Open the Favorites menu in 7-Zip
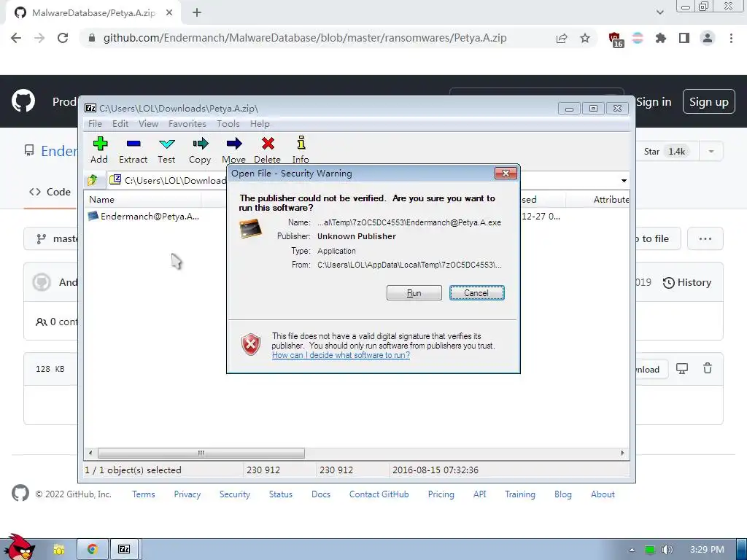747x560 pixels. tap(187, 124)
